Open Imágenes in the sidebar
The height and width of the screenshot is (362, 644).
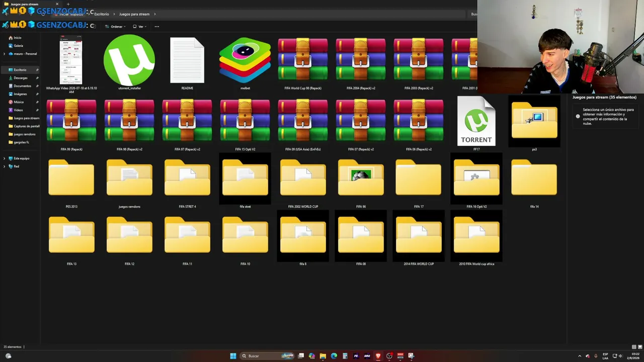(20, 94)
